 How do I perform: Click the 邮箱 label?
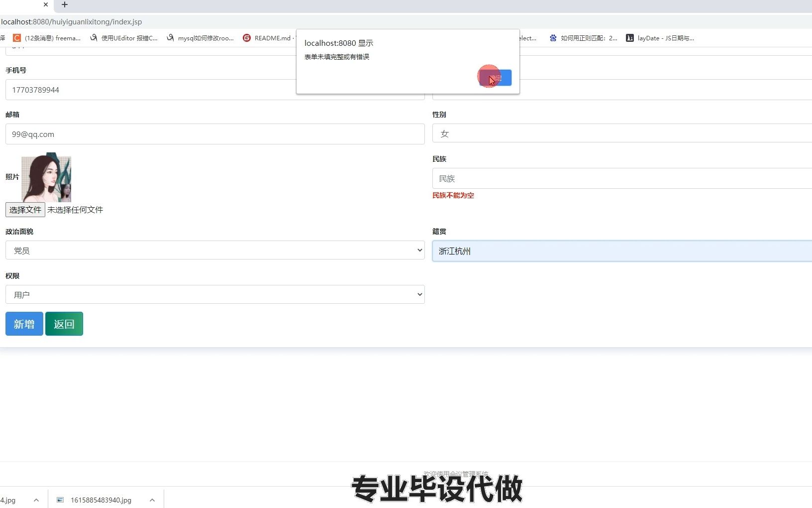click(x=12, y=115)
